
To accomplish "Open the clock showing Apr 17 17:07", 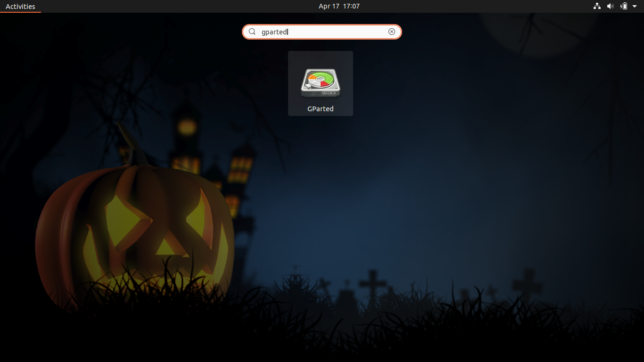I will tap(339, 6).
